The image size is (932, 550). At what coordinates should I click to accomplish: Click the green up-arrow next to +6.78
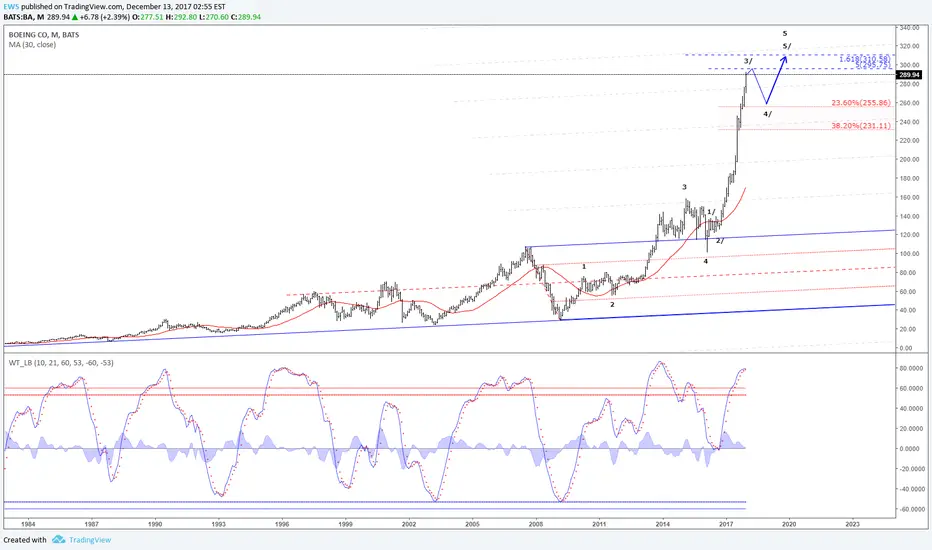point(75,17)
